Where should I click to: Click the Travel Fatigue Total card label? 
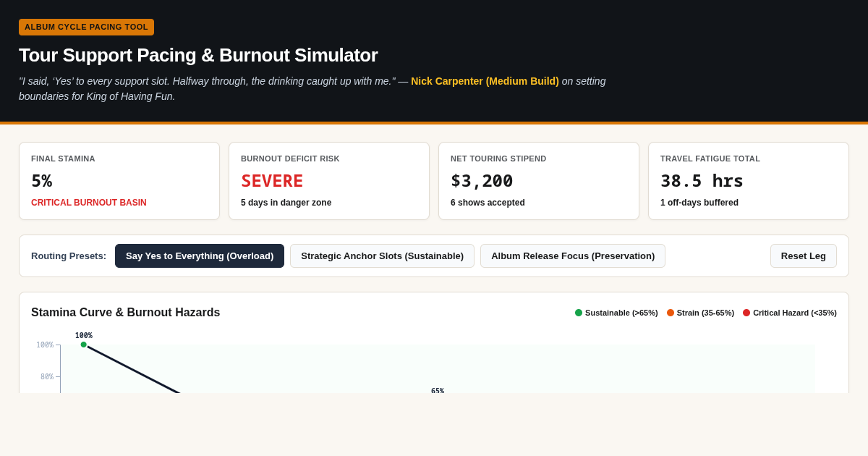[x=710, y=159]
